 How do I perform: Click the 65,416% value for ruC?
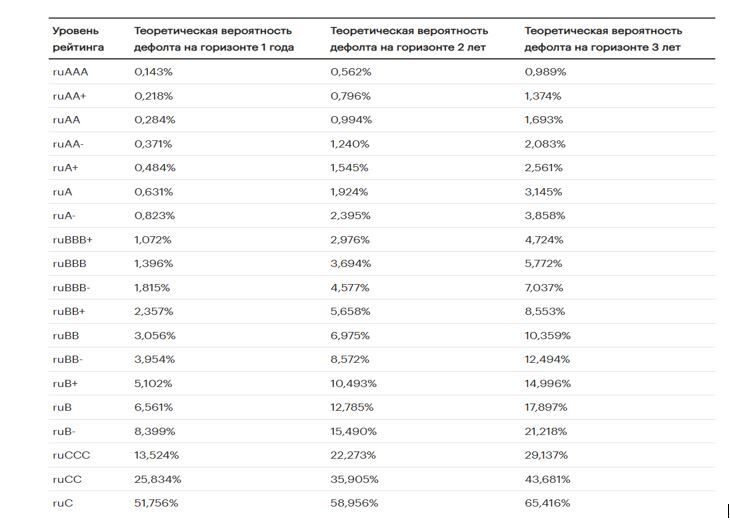pyautogui.click(x=547, y=504)
